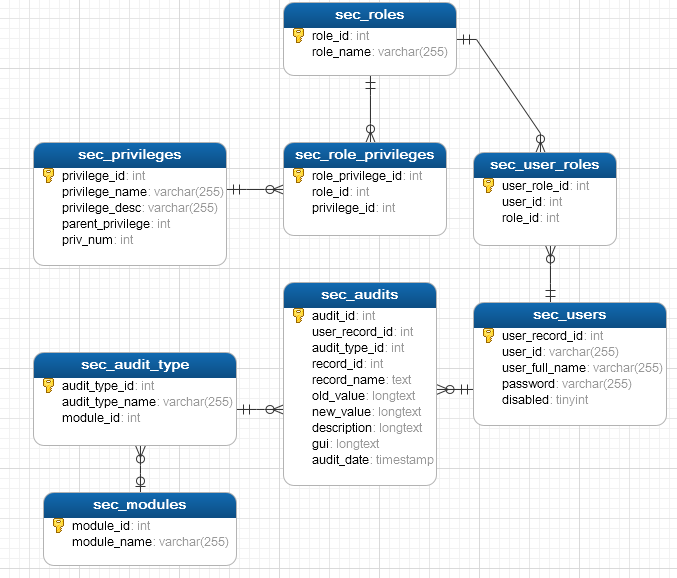The image size is (677, 578).
Task: Select the key icon for role_privilege_id
Action: click(298, 175)
